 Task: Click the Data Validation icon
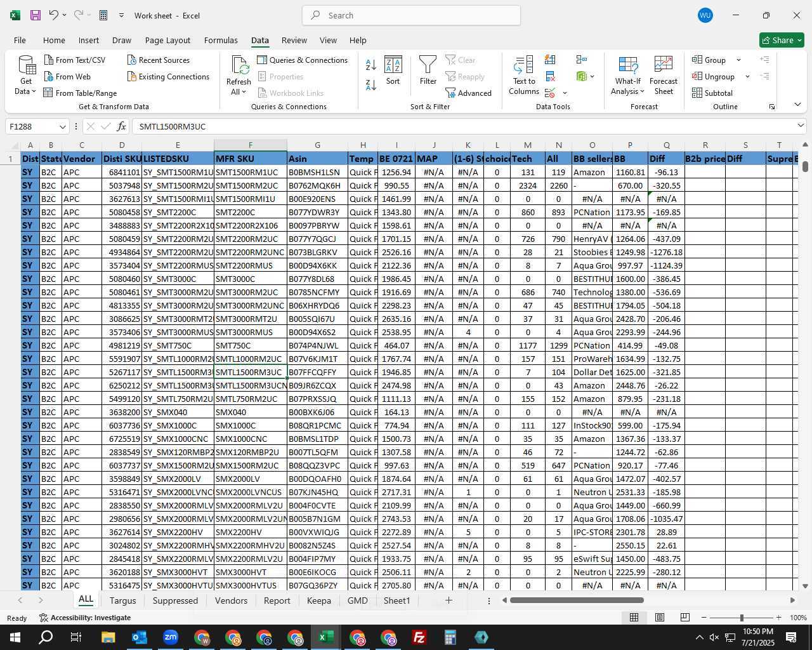pos(549,93)
